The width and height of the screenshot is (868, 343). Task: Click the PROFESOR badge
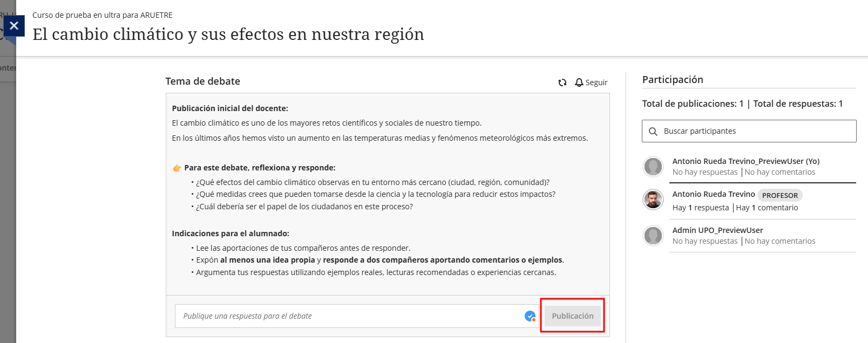[x=779, y=195]
